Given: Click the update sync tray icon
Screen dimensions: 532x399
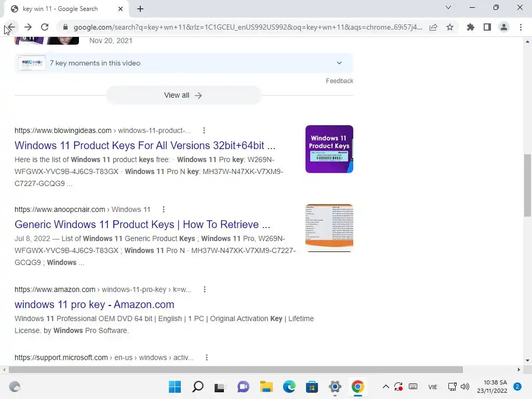Looking at the screenshot, I should 398,387.
